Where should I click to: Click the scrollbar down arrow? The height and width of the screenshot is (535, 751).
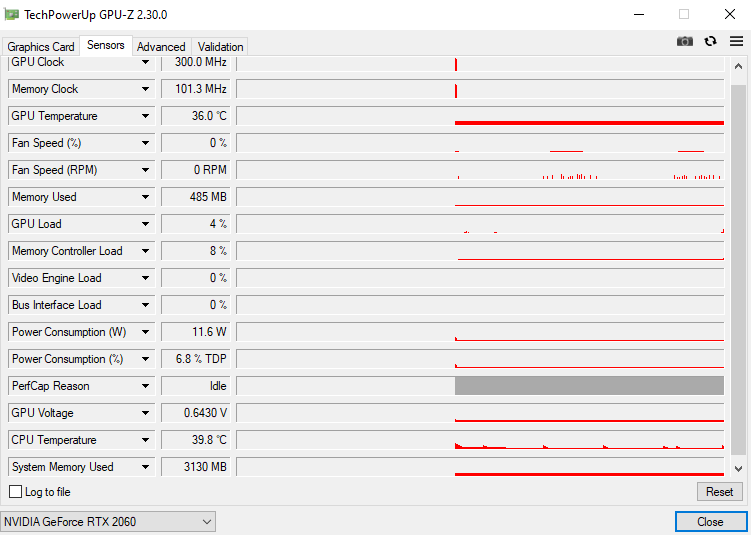[x=738, y=468]
